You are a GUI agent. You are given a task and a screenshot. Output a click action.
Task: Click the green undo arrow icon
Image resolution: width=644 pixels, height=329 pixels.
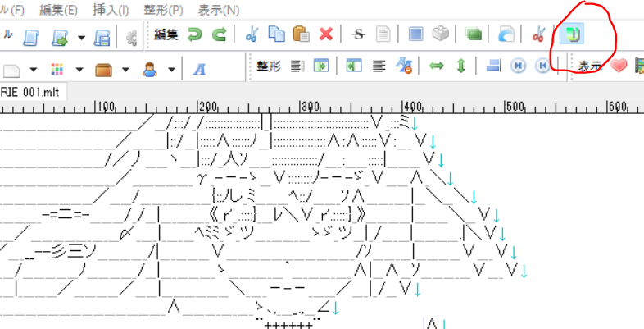pyautogui.click(x=195, y=34)
